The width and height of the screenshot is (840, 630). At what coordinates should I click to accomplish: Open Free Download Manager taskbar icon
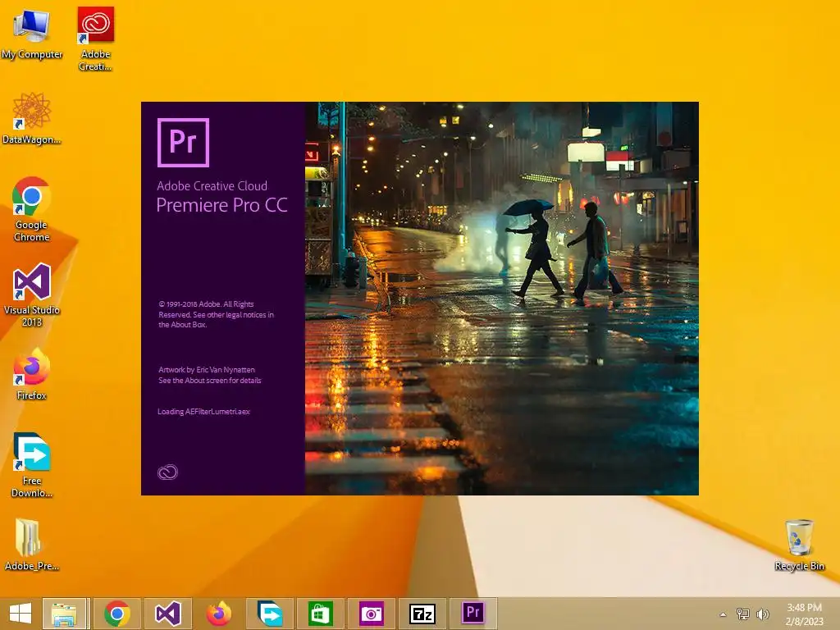coord(269,614)
